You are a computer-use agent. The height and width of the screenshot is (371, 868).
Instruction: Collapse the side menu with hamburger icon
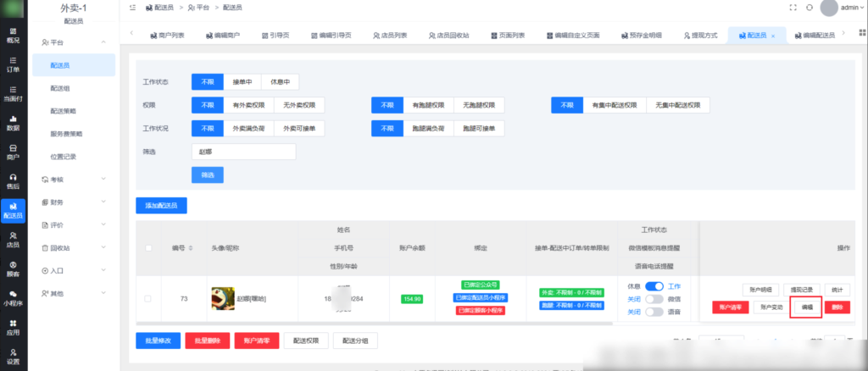131,8
